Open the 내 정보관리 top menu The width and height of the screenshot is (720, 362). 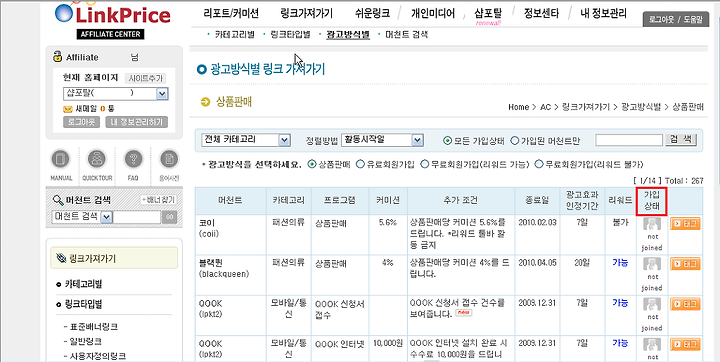(603, 14)
